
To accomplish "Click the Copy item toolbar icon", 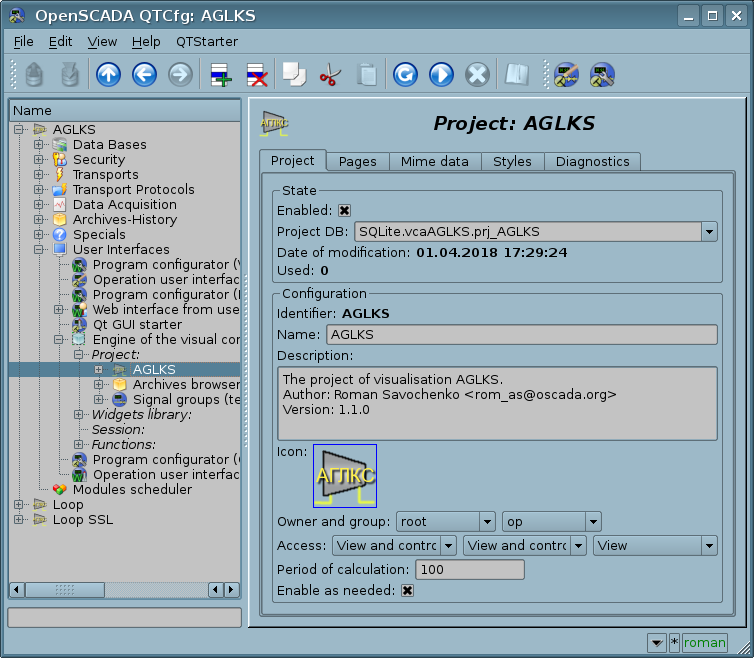I will pyautogui.click(x=294, y=75).
